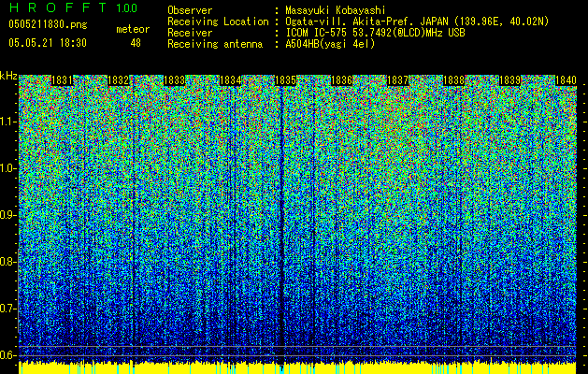Click the kHz unit label
This screenshot has width=588, height=374.
[x=8, y=76]
